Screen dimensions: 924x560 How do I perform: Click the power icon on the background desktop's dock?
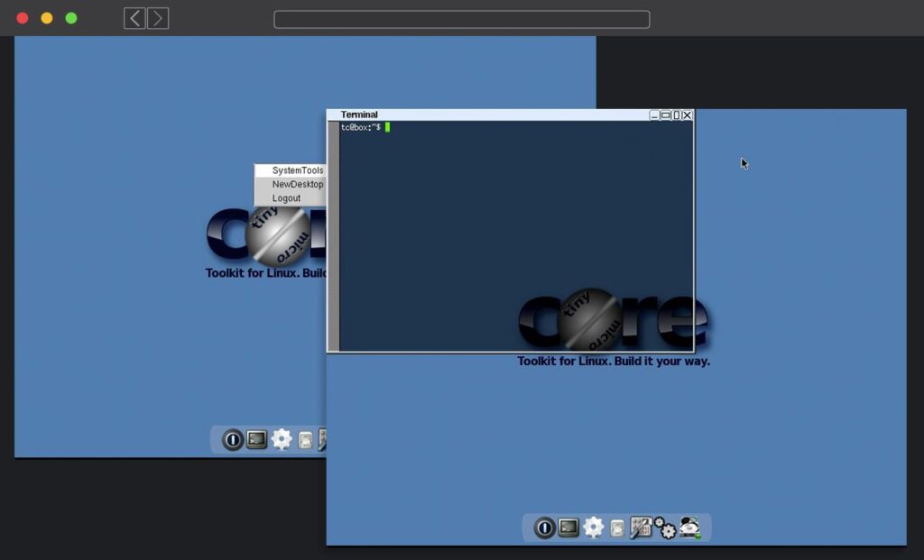coord(233,439)
